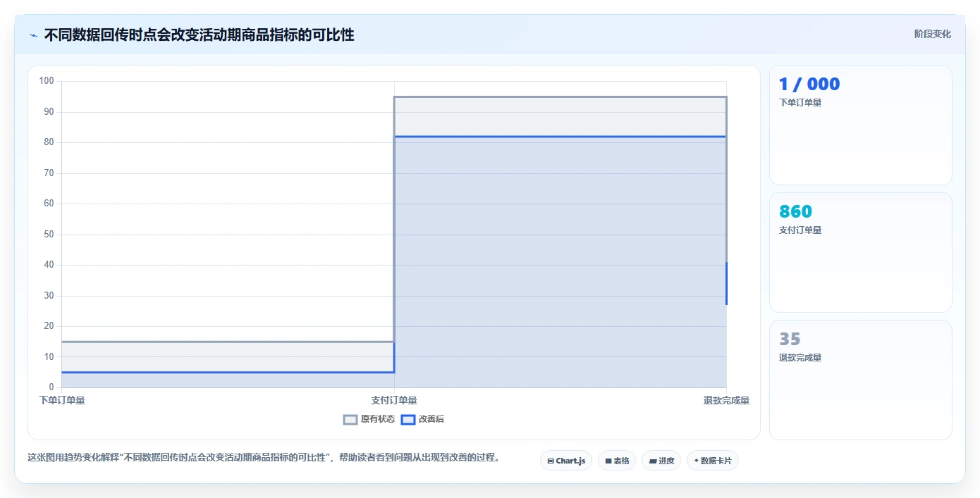Image resolution: width=980 pixels, height=498 pixels.
Task: Click the blue 改善后 legend swatch
Action: 408,419
